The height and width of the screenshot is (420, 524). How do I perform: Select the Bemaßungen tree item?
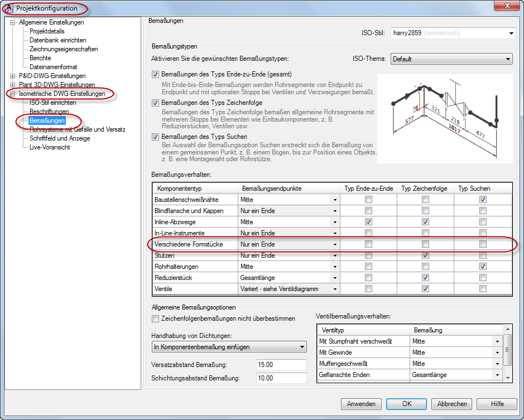coord(47,120)
